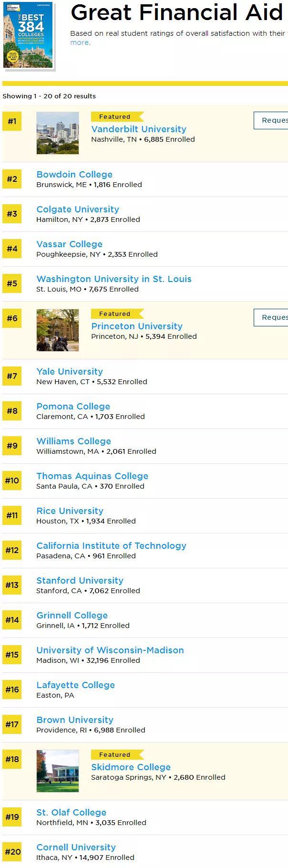
Task: Open the Princeton University campus photo
Action: tap(58, 330)
